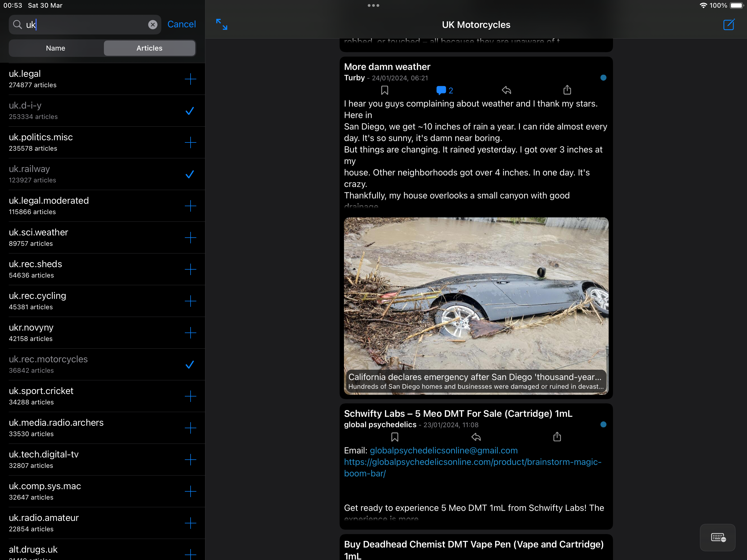
Task: Tap the UK Motorcycles header title
Action: click(x=476, y=25)
